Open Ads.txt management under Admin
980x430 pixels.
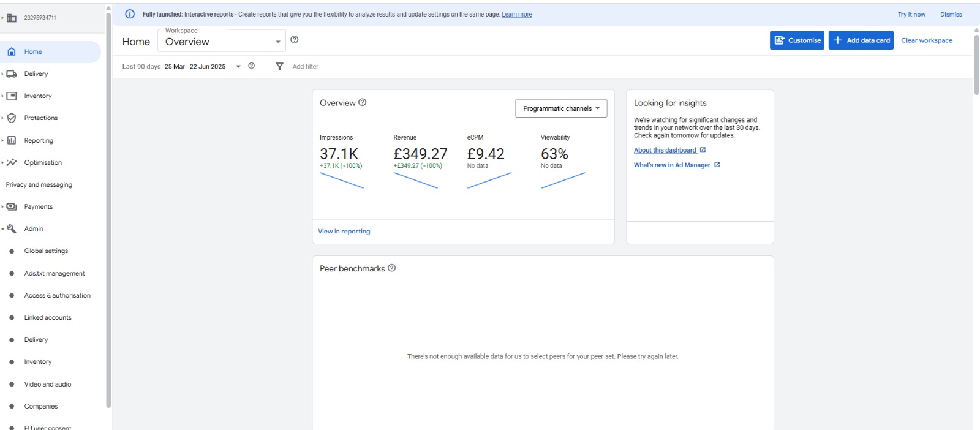[55, 273]
